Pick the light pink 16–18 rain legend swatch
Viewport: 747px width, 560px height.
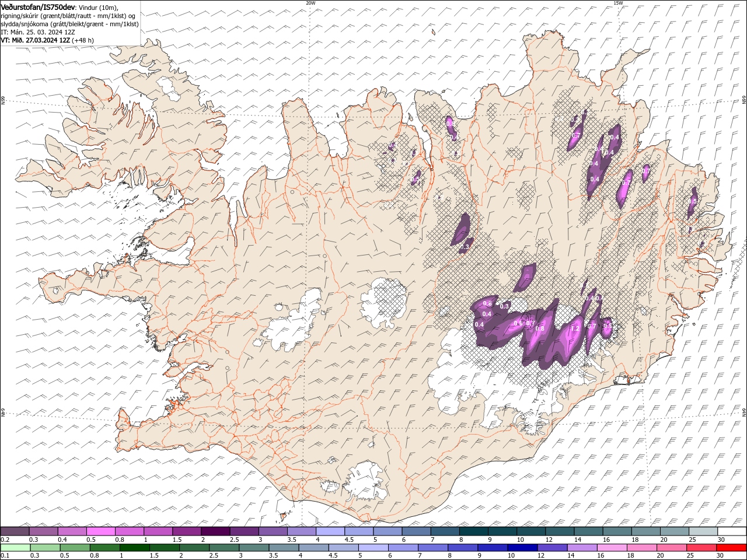612,548
